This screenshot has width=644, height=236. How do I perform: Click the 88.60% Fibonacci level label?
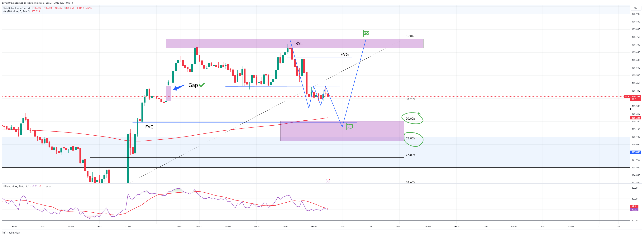[410, 182]
